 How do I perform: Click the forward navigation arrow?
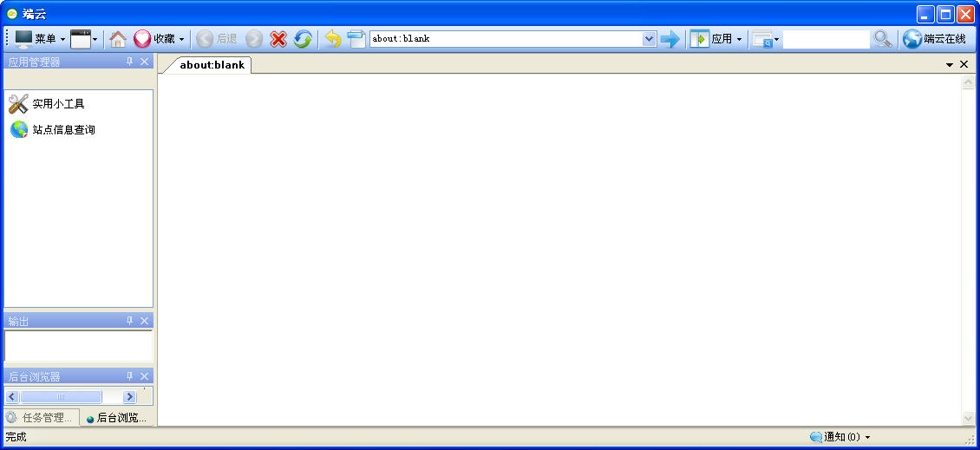[x=254, y=39]
